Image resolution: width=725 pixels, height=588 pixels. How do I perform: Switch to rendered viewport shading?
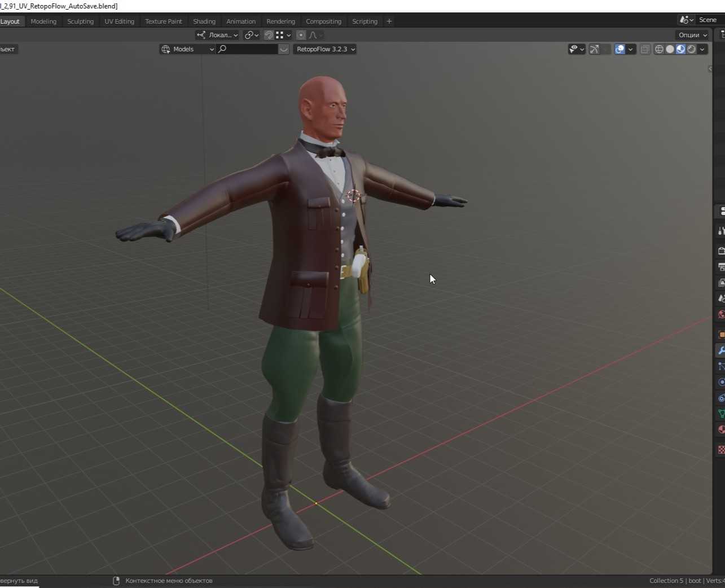point(691,49)
